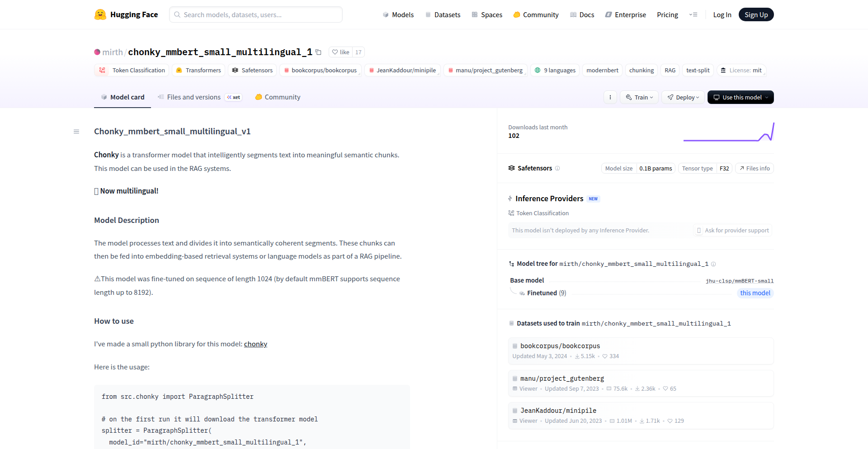
Task: Click the like count 17
Action: click(359, 52)
